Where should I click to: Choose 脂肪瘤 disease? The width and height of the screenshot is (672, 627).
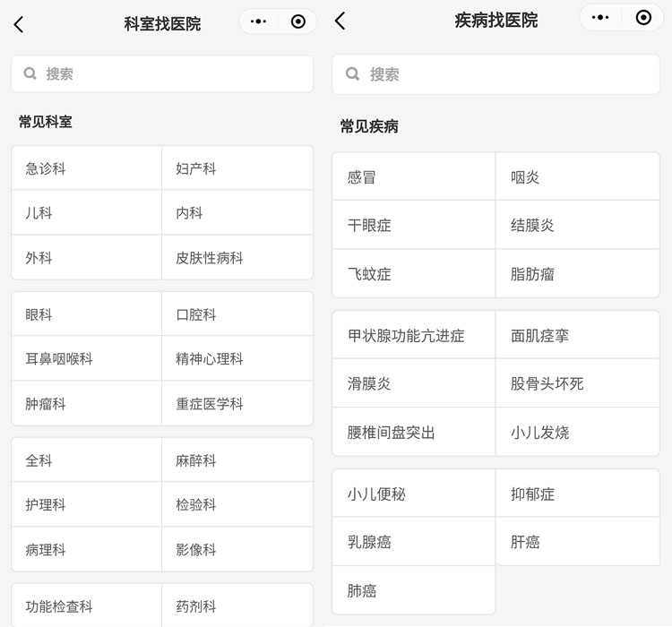coord(577,273)
